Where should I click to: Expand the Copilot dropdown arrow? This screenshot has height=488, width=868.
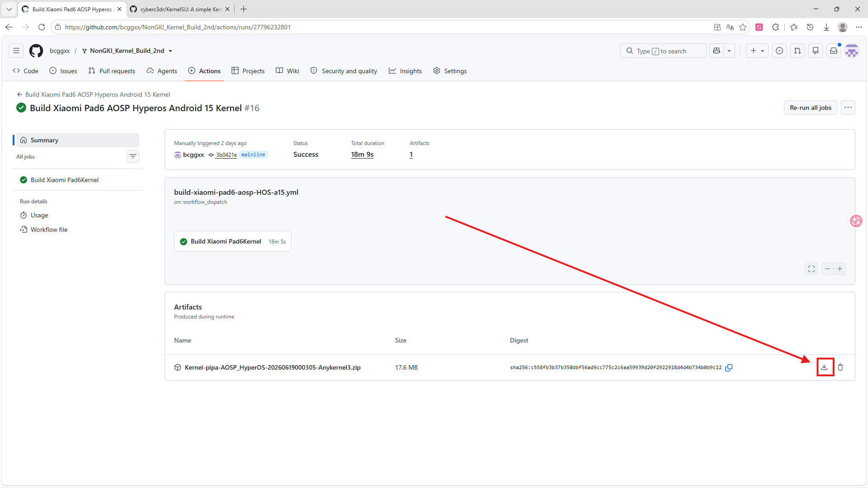(x=729, y=51)
